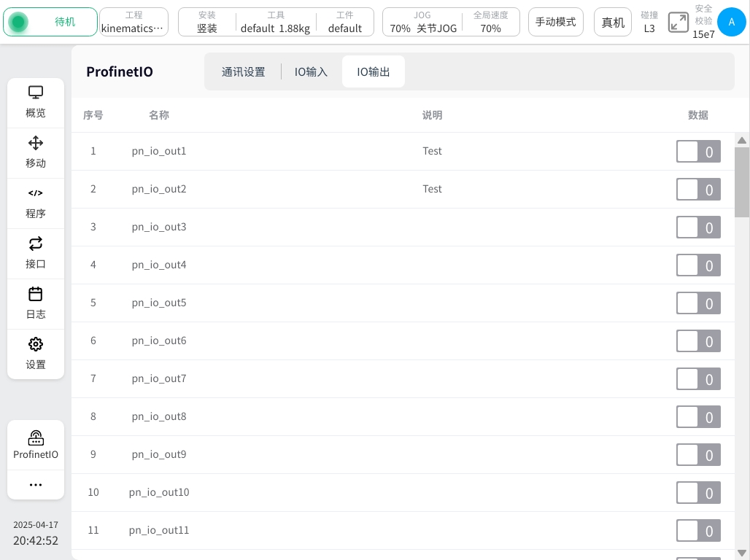This screenshot has height=560, width=750.
Task: Toggle the pn_io_out1 data switch
Action: [698, 152]
